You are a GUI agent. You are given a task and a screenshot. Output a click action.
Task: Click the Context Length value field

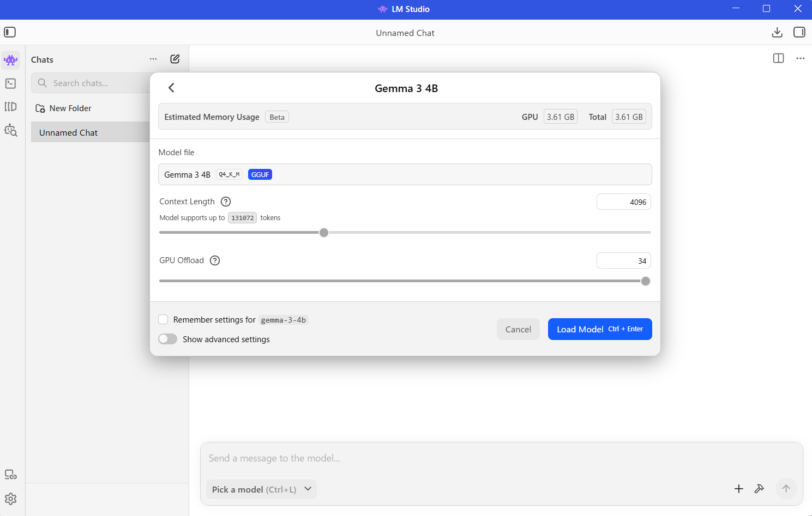click(x=624, y=202)
